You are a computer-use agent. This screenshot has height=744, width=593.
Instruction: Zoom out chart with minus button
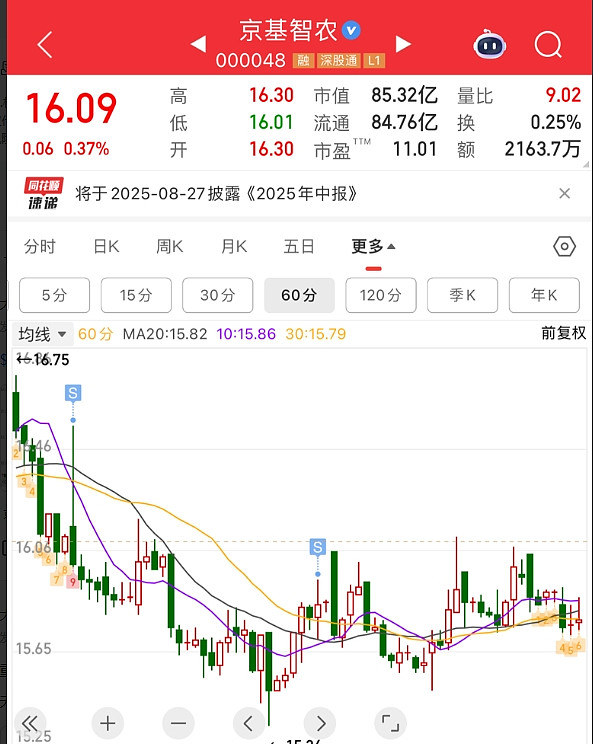pyautogui.click(x=178, y=724)
